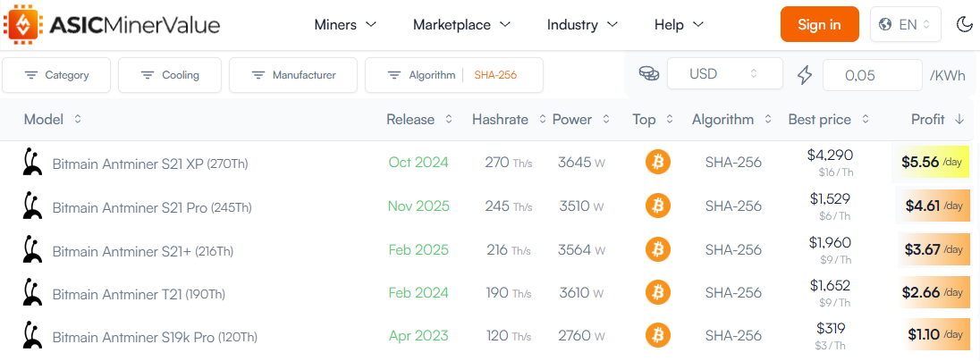Sort table by Profit column
Screen dimensions: 980x361
tap(937, 120)
